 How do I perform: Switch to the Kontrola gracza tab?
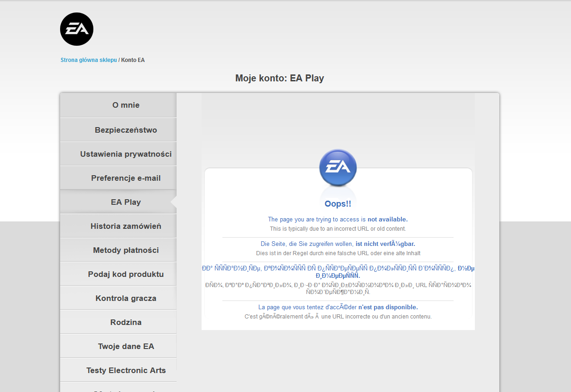pos(126,298)
